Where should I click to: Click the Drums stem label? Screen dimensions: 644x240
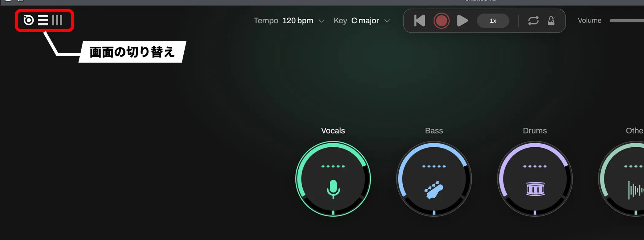pos(535,131)
